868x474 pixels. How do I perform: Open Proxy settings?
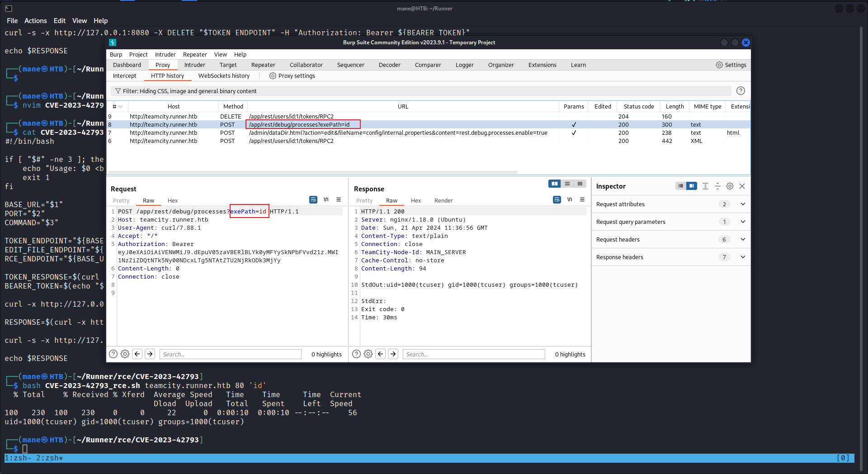(x=292, y=76)
